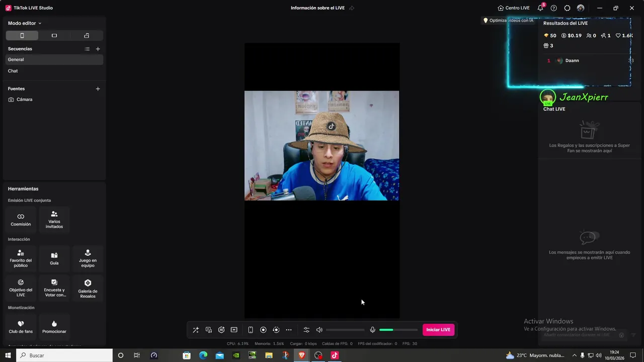Open the profile avatar menu
The image size is (644, 362).
[x=581, y=8]
